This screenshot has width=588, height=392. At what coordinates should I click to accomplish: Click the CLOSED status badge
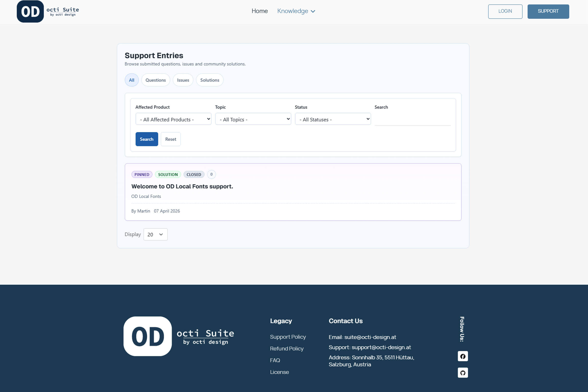tap(194, 174)
